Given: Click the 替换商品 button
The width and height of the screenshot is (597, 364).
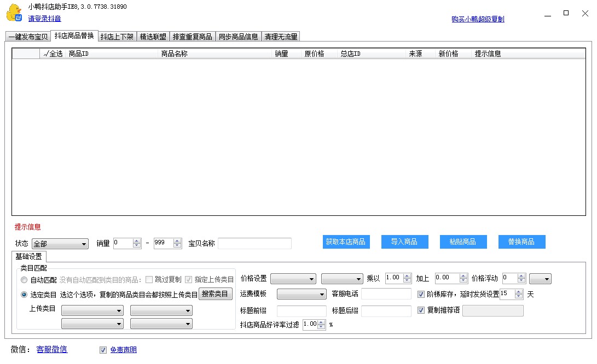Looking at the screenshot, I should (x=521, y=242).
